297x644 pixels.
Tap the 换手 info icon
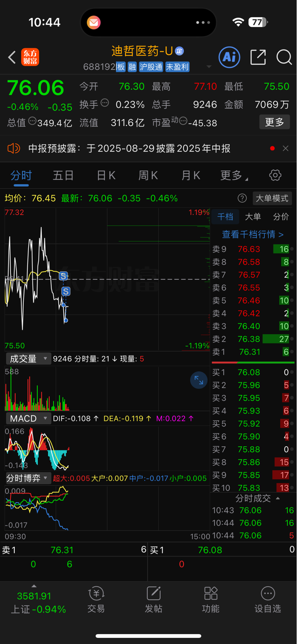click(105, 103)
